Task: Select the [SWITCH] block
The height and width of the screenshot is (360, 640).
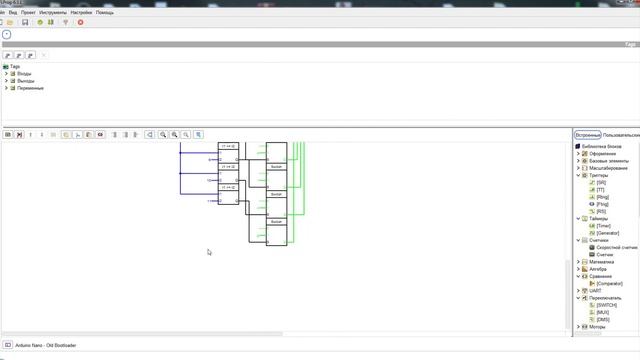Action: [x=607, y=305]
